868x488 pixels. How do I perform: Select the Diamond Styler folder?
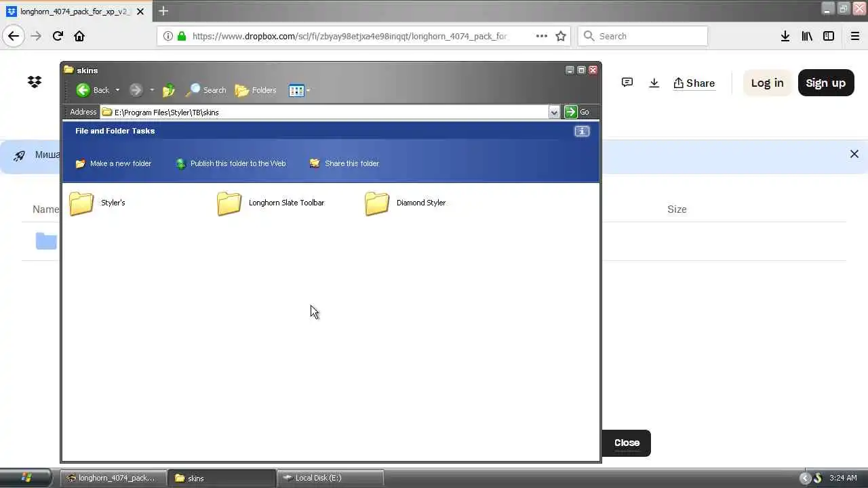pyautogui.click(x=405, y=203)
